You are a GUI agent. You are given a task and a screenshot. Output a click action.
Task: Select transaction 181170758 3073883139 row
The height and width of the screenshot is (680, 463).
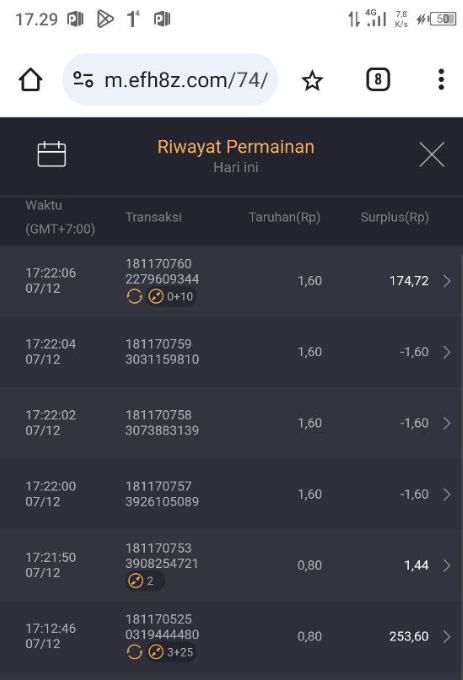click(x=232, y=423)
